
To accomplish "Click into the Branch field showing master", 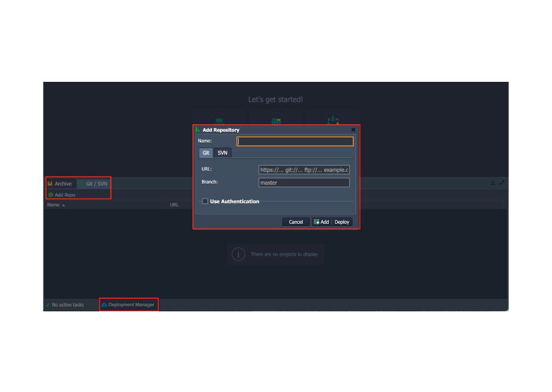I will pos(303,183).
